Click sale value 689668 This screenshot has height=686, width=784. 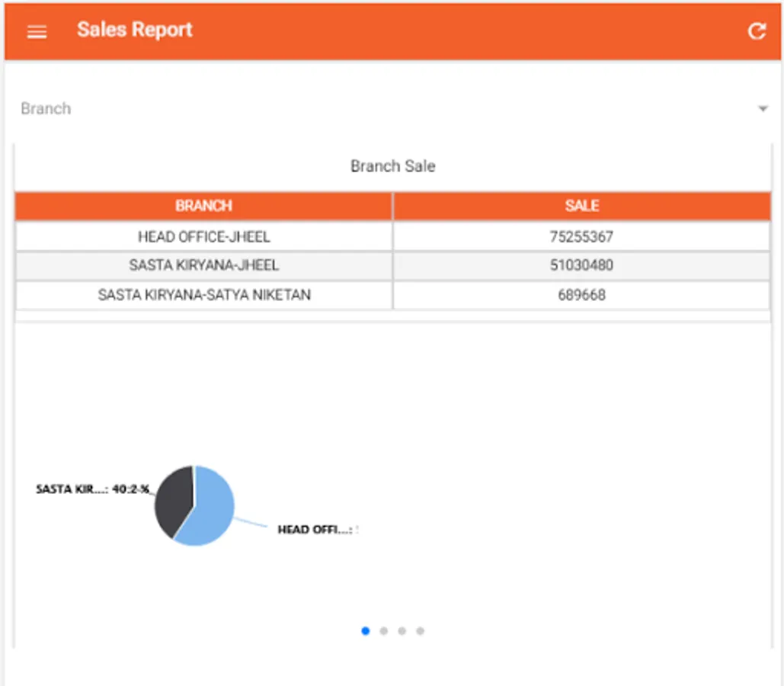(581, 295)
